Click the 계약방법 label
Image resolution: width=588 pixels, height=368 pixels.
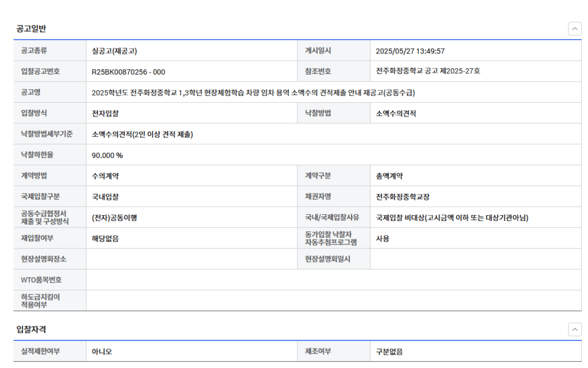click(x=34, y=175)
